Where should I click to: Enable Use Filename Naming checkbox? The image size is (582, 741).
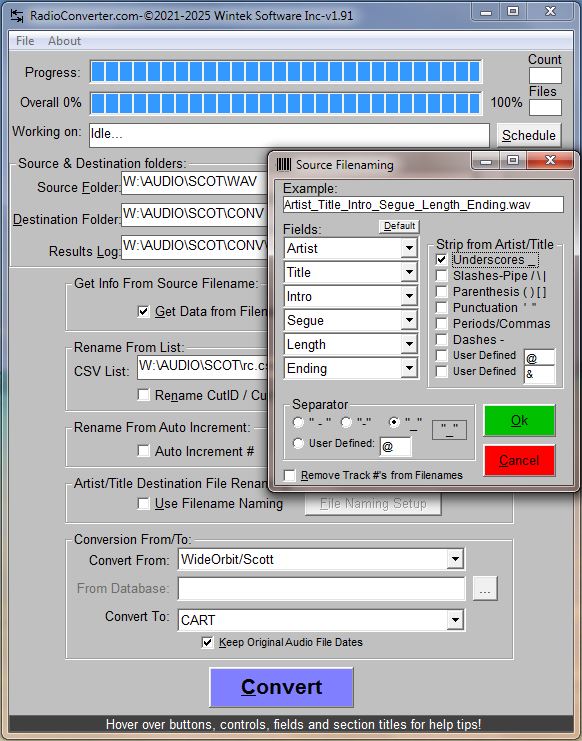(x=143, y=503)
